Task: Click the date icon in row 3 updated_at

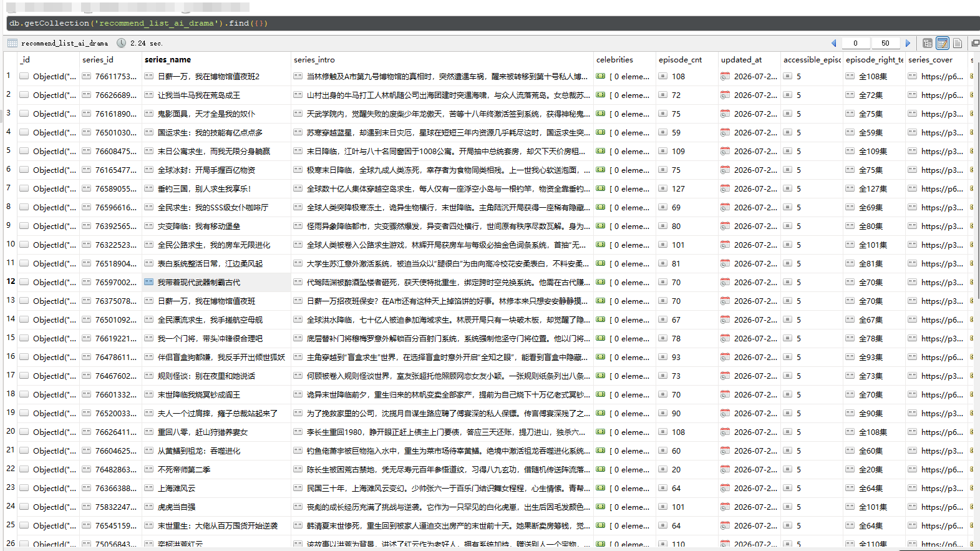Action: click(725, 114)
